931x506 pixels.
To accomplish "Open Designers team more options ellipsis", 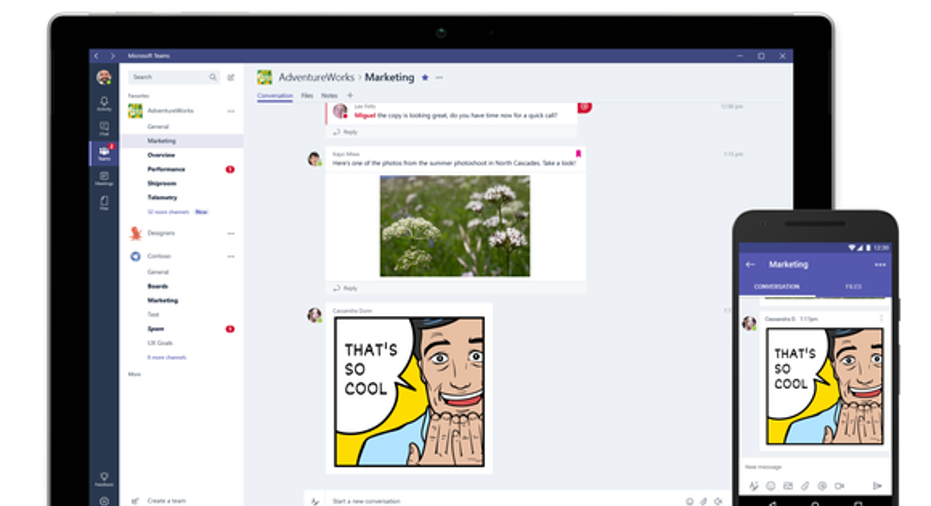I will pos(231,233).
